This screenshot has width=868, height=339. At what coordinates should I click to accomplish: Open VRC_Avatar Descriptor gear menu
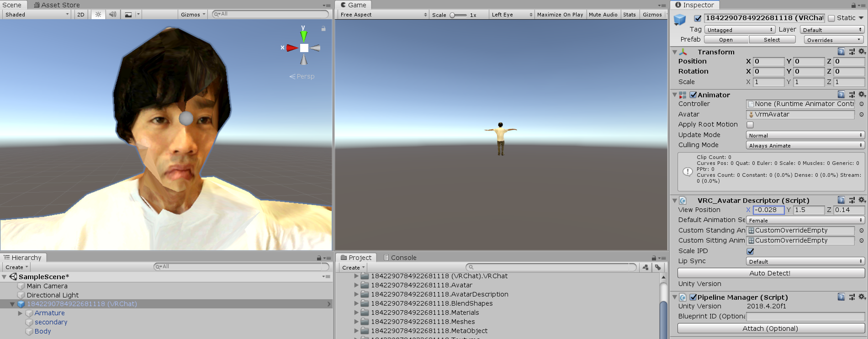(x=862, y=200)
